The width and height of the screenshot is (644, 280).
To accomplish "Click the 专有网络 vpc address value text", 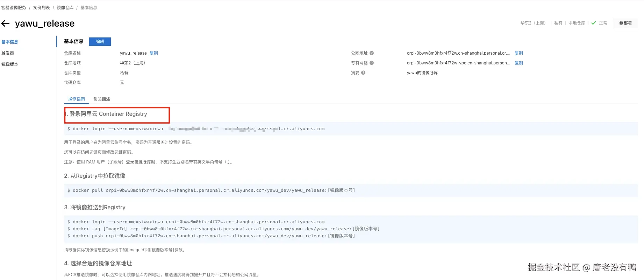I will [458, 63].
